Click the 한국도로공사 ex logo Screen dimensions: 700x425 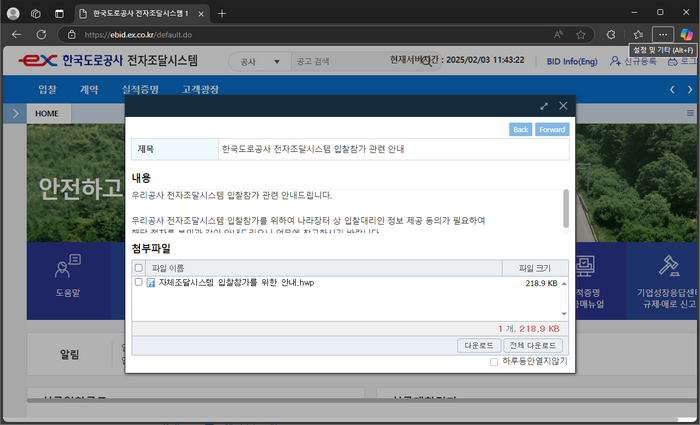click(x=108, y=60)
